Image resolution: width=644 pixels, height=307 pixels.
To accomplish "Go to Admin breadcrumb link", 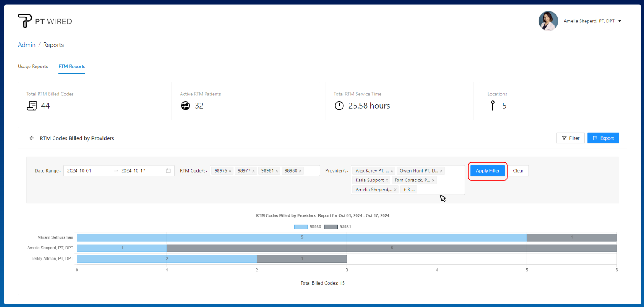I will (x=26, y=45).
